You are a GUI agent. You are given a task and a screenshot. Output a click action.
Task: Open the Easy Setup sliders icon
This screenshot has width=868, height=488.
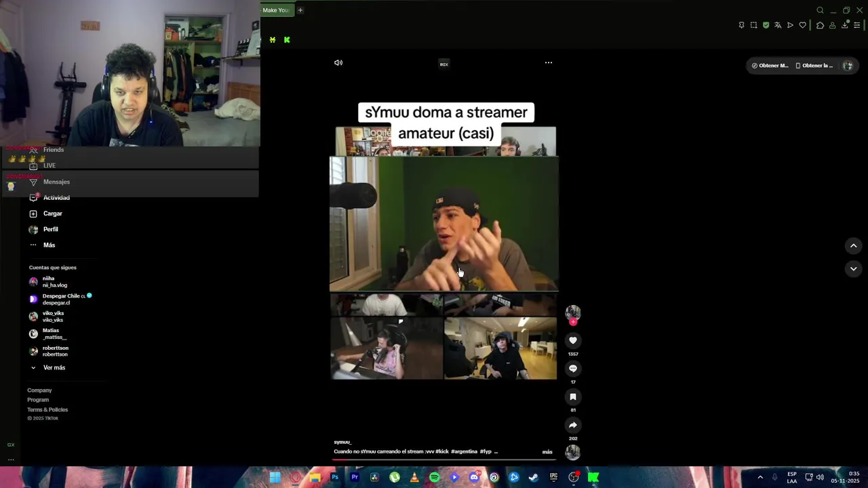(857, 25)
